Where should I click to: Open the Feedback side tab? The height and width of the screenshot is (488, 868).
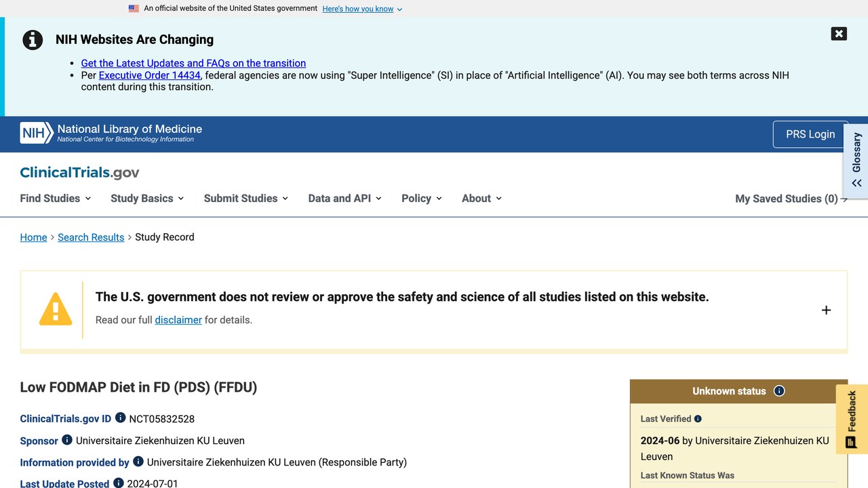click(852, 419)
